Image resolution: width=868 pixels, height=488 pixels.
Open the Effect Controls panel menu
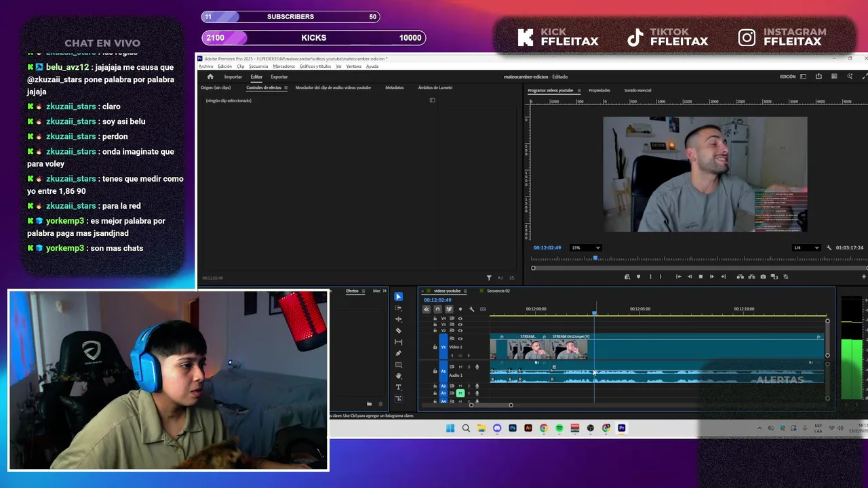(285, 88)
